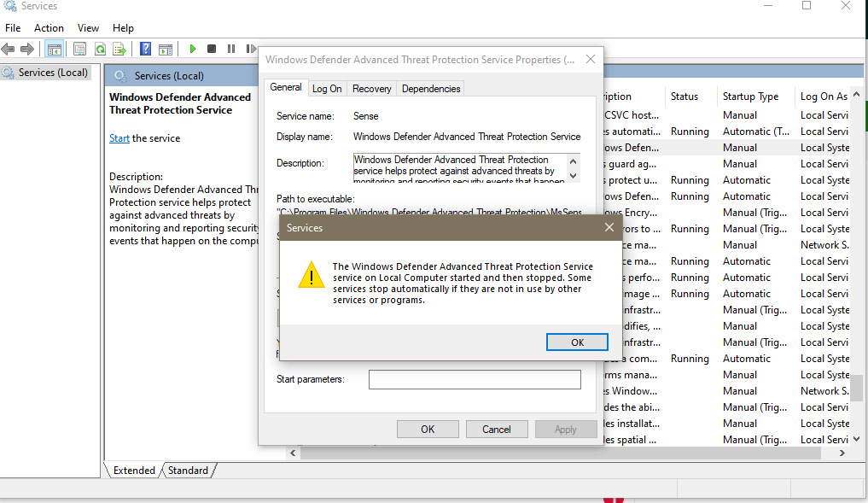Screen dimensions: 868x503
Task: Switch to the Extended view tab
Action: [134, 471]
